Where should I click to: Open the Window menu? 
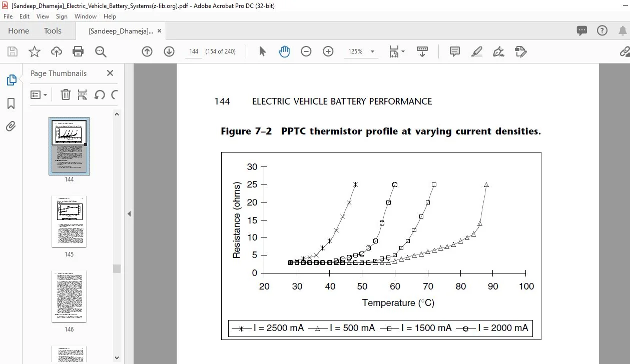86,16
